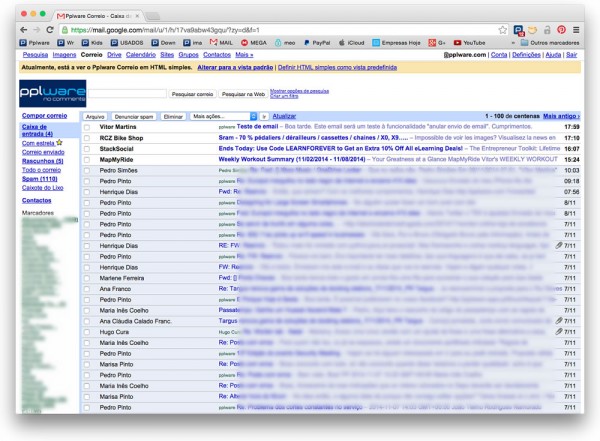
Task: Open the Down bookmark
Action: click(x=163, y=43)
